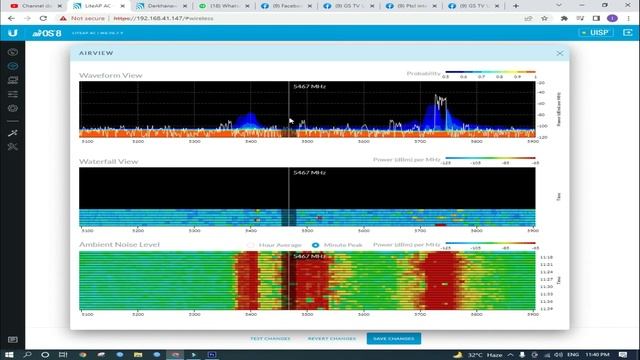640x360 pixels.
Task: Click the 5467 MHz marker in Waterfall View
Action: 309,173
